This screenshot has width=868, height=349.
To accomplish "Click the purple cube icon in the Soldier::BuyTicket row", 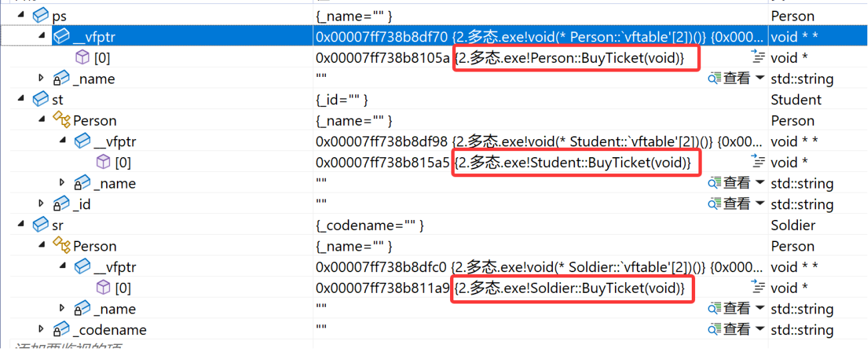I will tap(103, 287).
